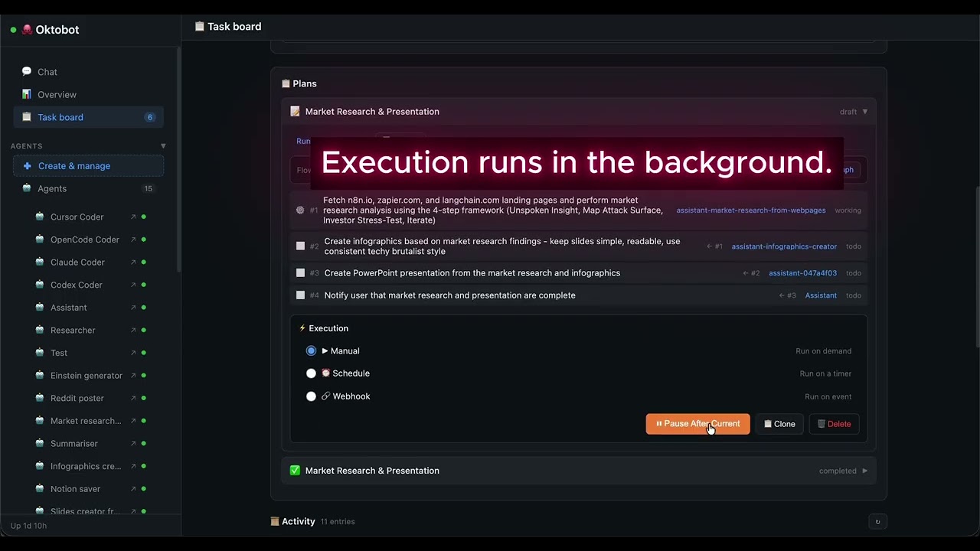Refresh the Activity list with the reload icon
The height and width of the screenshot is (551, 980).
[877, 522]
